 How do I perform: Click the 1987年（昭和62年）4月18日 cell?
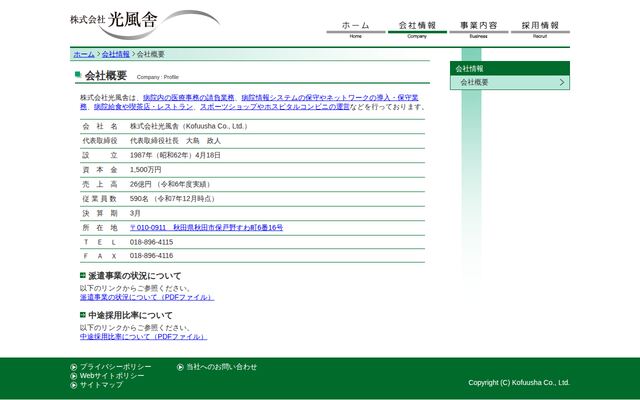175,156
